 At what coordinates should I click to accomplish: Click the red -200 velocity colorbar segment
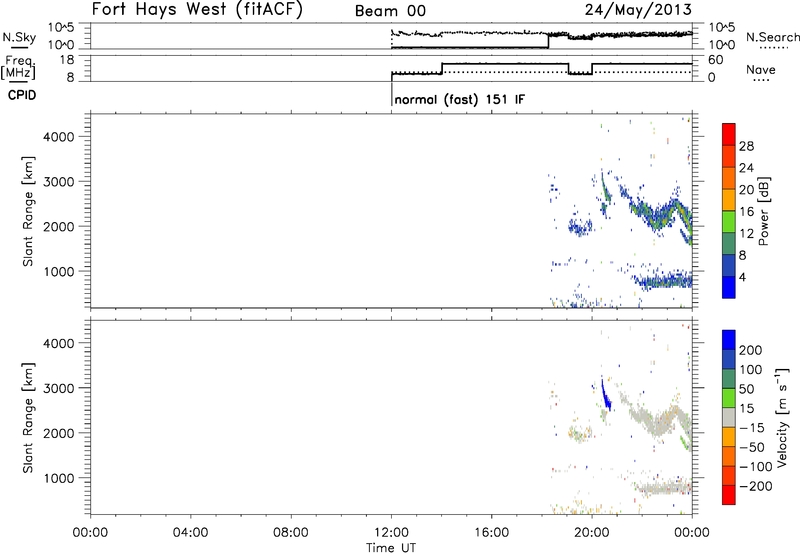(729, 495)
